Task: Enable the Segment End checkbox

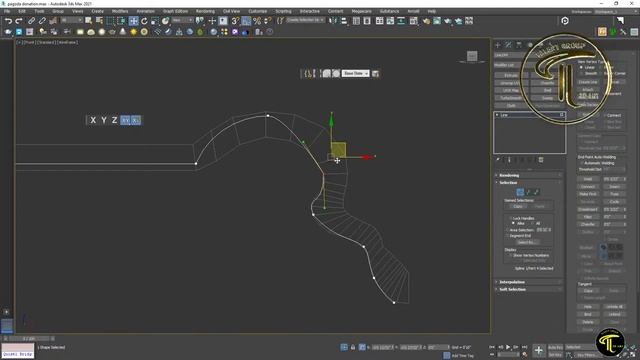Action: pyautogui.click(x=507, y=236)
